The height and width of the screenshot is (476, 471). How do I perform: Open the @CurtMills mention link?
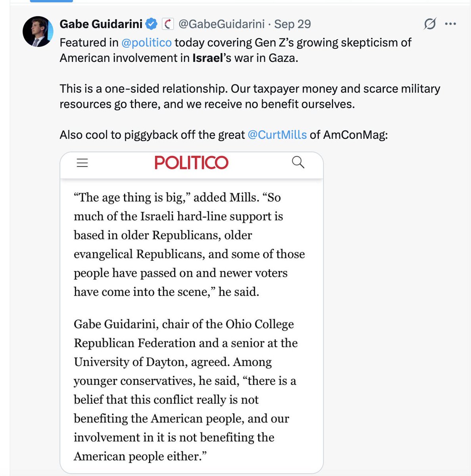coord(277,135)
